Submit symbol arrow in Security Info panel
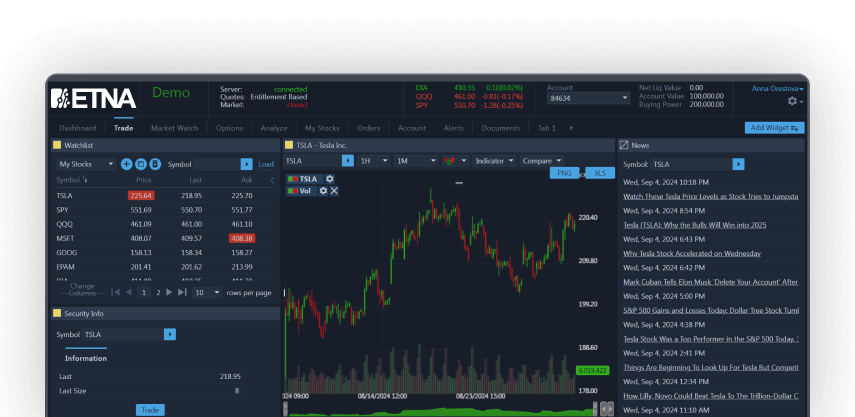This screenshot has width=855, height=417. [x=170, y=335]
